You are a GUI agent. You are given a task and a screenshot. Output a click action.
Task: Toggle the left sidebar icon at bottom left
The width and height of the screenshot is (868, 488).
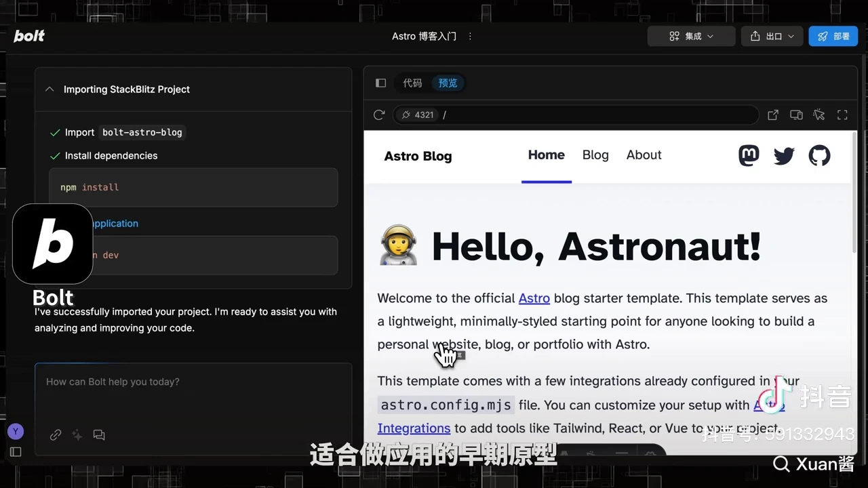16,451
